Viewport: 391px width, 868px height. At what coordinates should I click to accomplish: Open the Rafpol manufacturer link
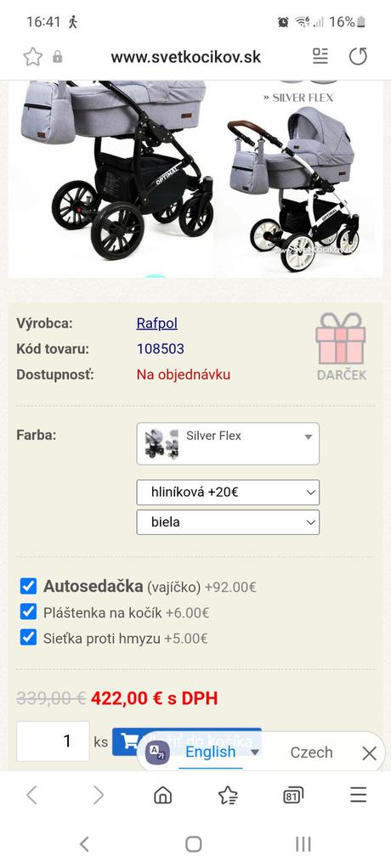pos(157,324)
